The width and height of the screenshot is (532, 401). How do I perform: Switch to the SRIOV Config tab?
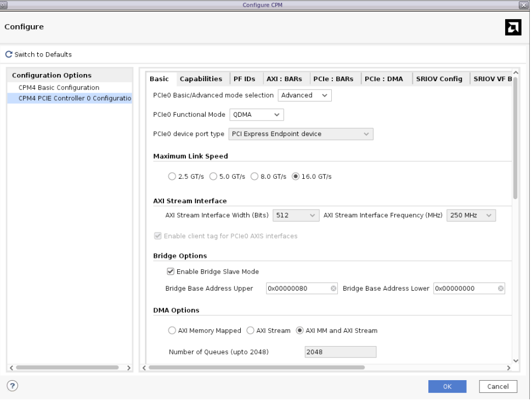click(x=440, y=78)
